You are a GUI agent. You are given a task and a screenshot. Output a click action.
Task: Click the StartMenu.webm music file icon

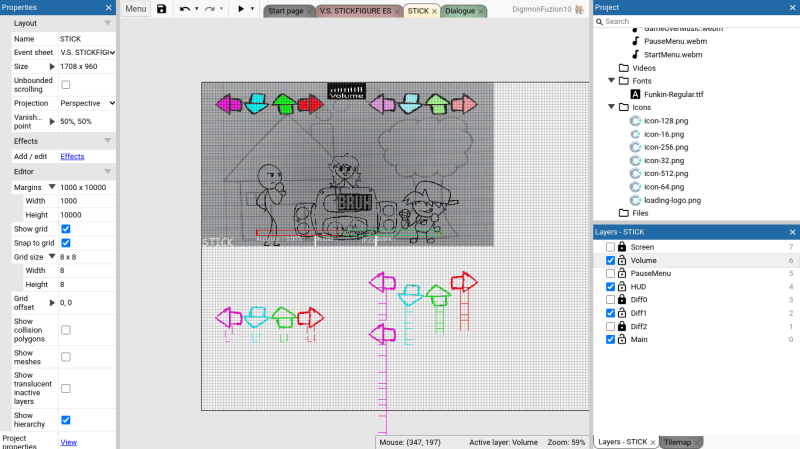pyautogui.click(x=635, y=54)
